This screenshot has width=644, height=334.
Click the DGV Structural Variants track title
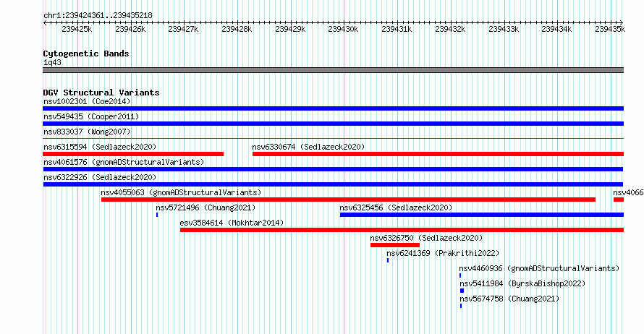tap(101, 93)
